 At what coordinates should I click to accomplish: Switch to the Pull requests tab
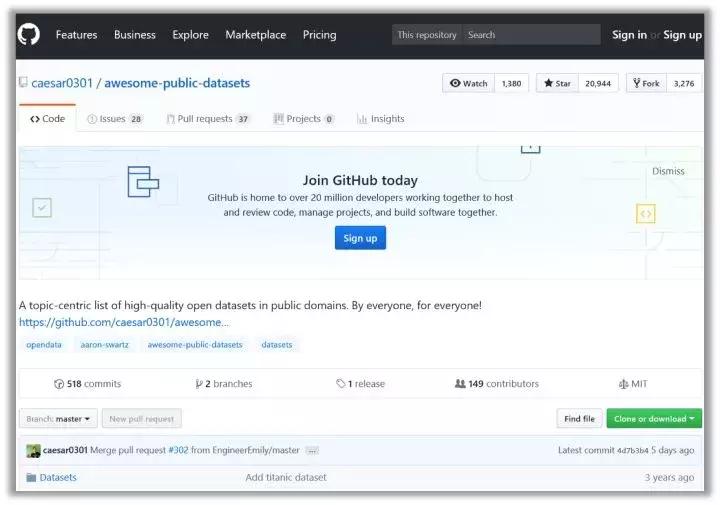click(207, 119)
